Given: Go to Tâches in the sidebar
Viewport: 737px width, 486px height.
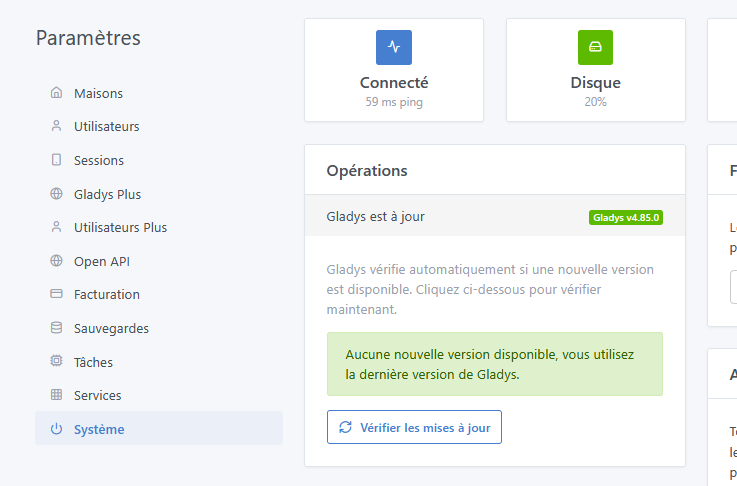Looking at the screenshot, I should (159, 362).
